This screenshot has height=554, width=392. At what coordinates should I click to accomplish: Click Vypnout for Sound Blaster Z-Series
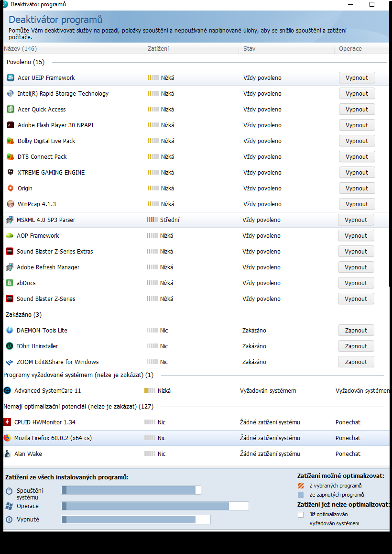point(356,299)
